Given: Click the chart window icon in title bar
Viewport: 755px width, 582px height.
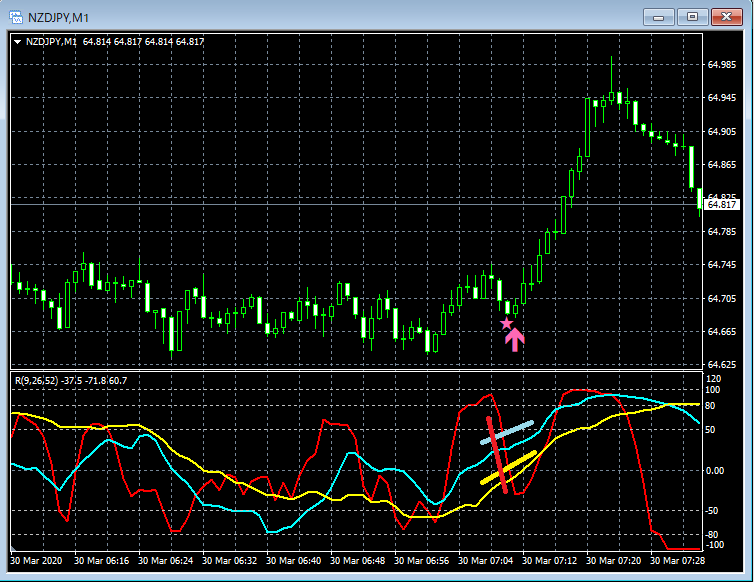Looking at the screenshot, I should [17, 16].
